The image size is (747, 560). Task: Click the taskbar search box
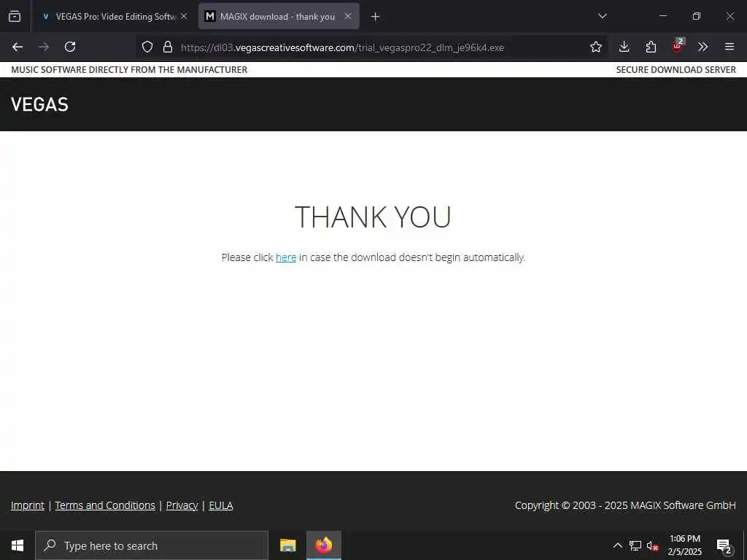click(x=152, y=545)
